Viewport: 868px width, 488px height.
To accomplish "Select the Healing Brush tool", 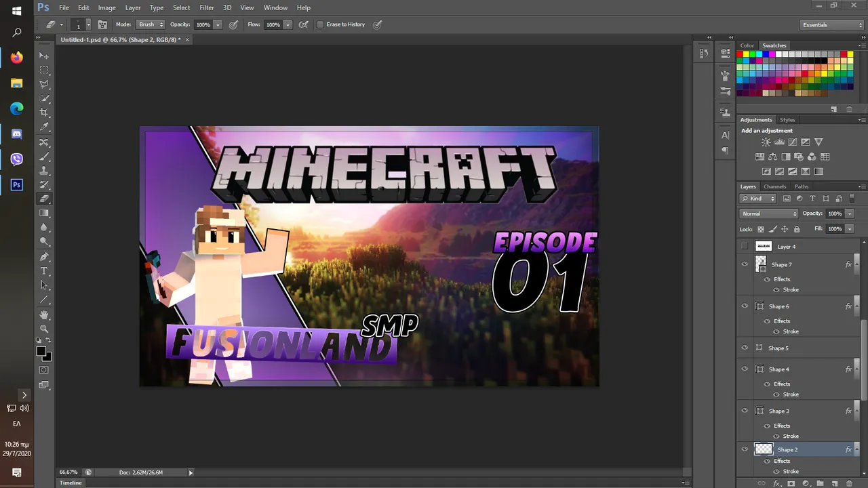I will pyautogui.click(x=44, y=142).
